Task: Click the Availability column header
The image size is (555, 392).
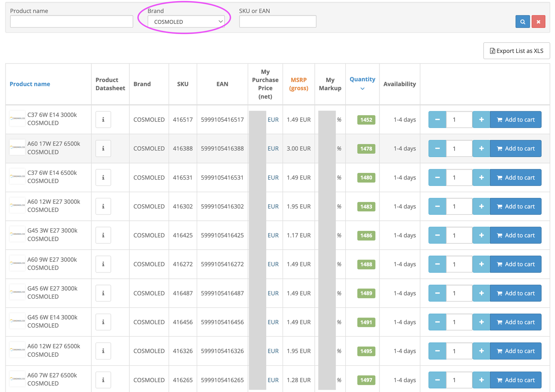Action: pos(399,84)
